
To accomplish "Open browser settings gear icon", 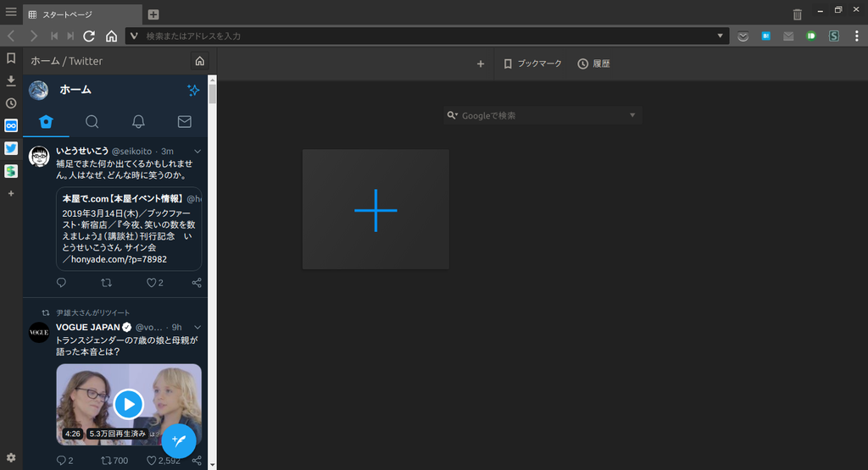I will 11,458.
